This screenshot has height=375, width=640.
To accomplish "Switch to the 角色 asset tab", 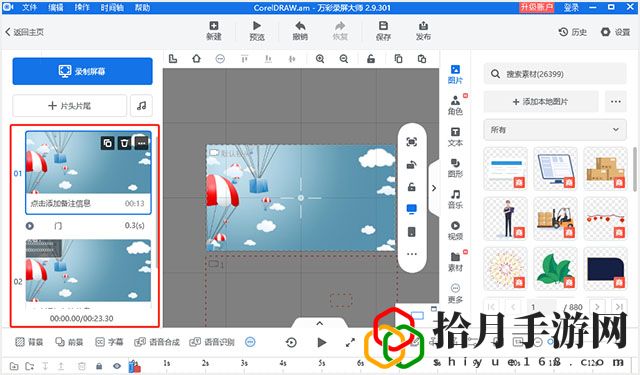I will pos(455,105).
